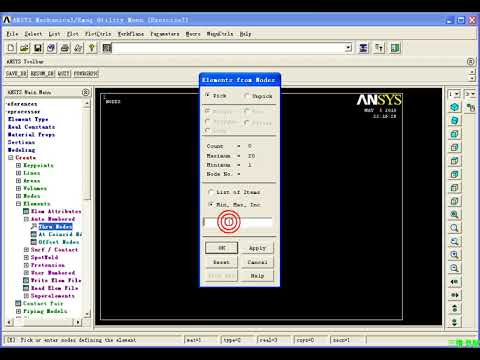This screenshot has width=480, height=360.
Task: Click Apply in Elements from Nodes dialog
Action: (x=257, y=248)
